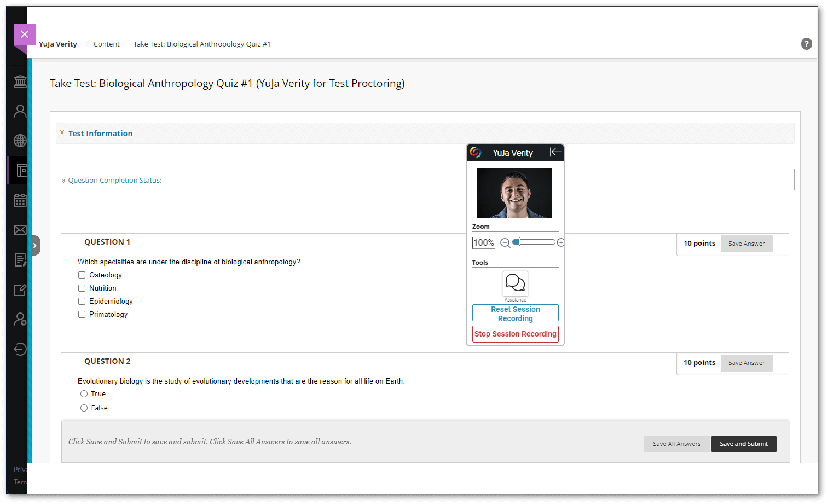The width and height of the screenshot is (828, 504).
Task: Click the YuJa Verity breadcrumb
Action: pyautogui.click(x=58, y=44)
